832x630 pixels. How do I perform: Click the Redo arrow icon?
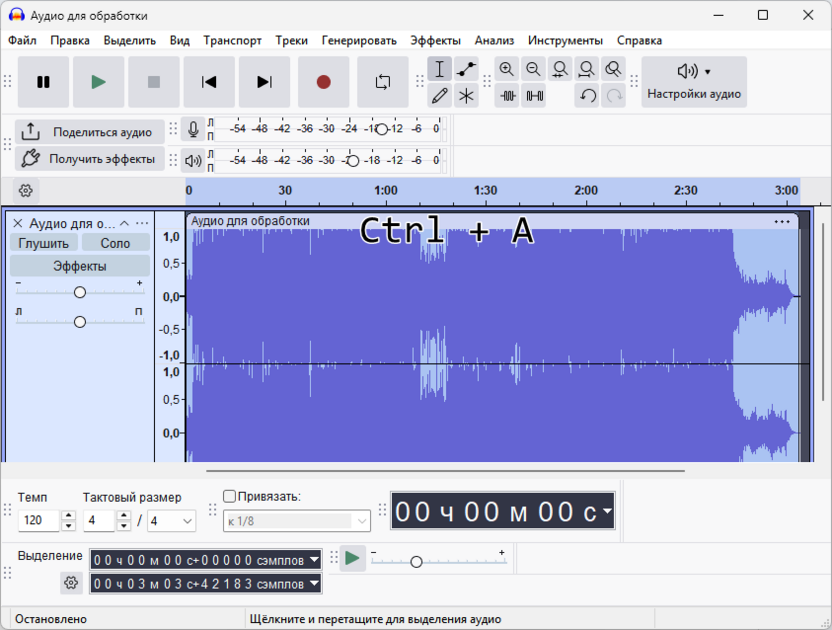coord(614,96)
